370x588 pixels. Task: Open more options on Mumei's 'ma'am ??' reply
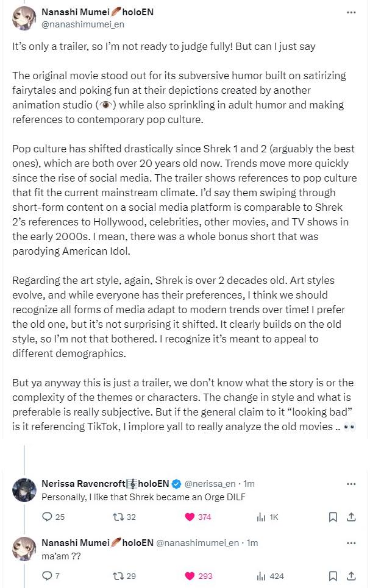(x=351, y=543)
